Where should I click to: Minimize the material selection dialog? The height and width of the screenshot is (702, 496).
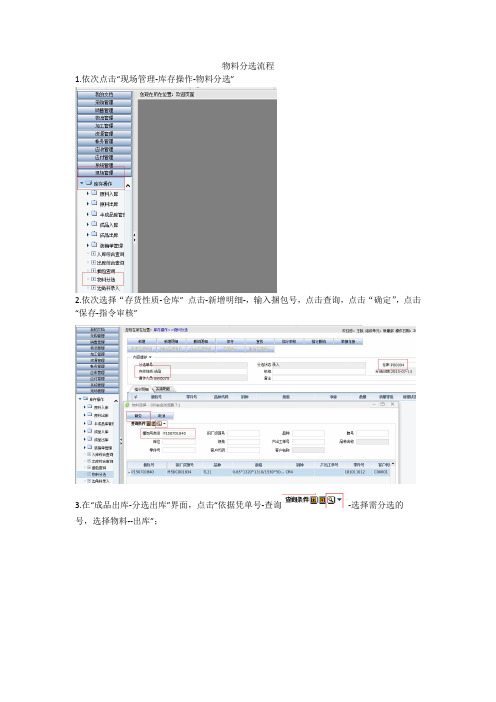[x=373, y=404]
